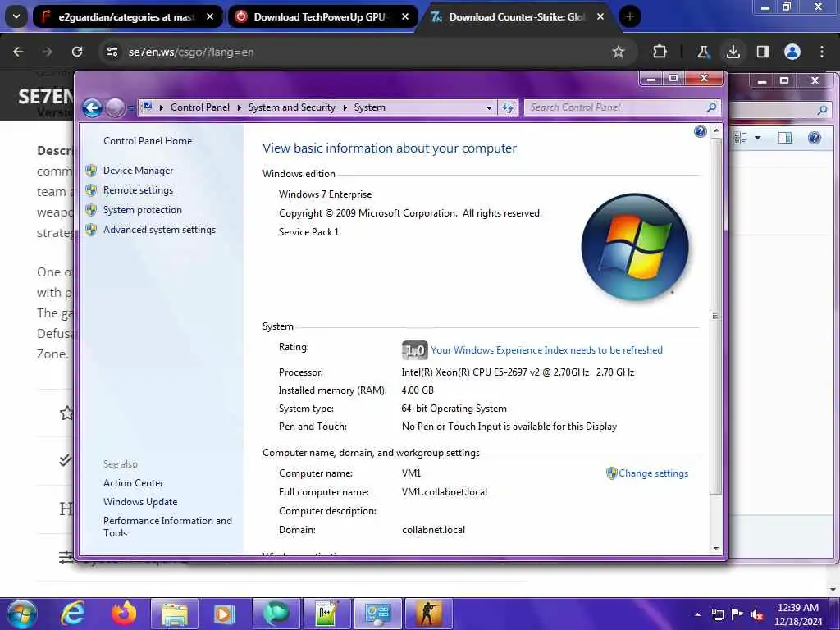Open help icon in background Explorer window

point(815,138)
